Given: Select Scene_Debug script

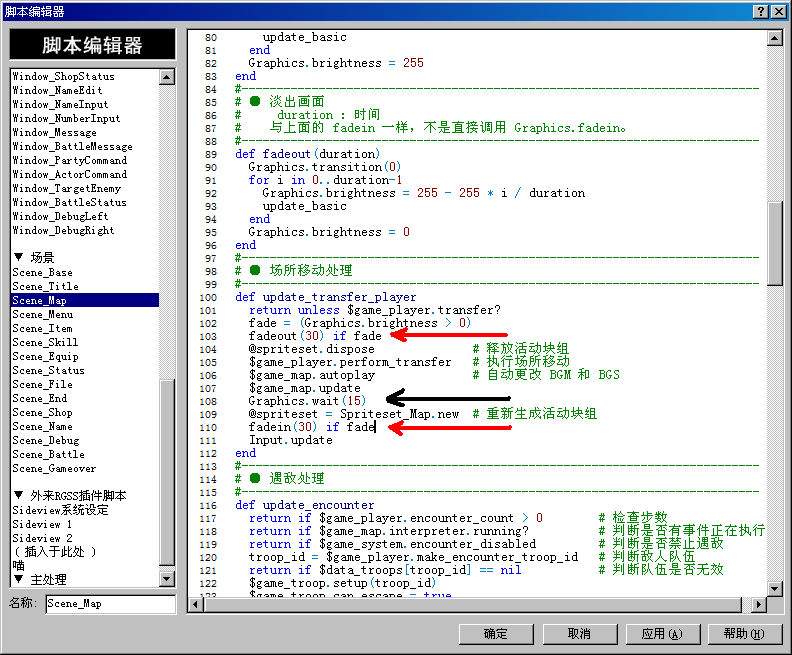Looking at the screenshot, I should coord(45,441).
